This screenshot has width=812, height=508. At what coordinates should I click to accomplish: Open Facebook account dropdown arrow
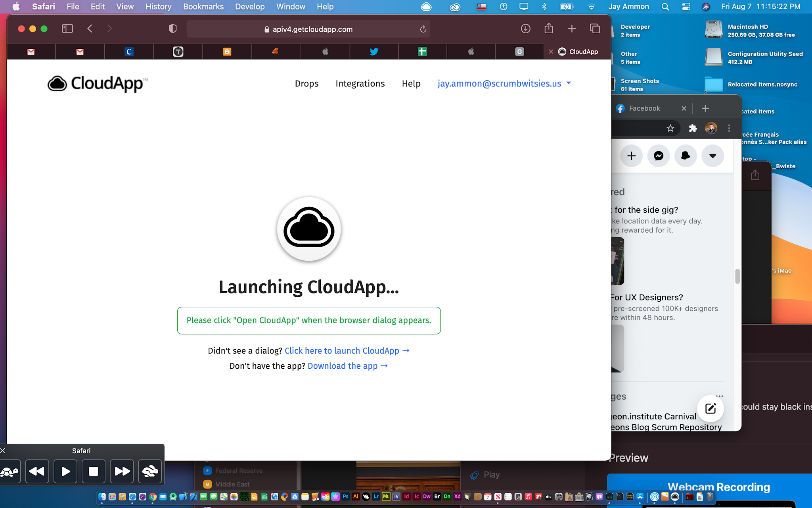click(x=712, y=156)
